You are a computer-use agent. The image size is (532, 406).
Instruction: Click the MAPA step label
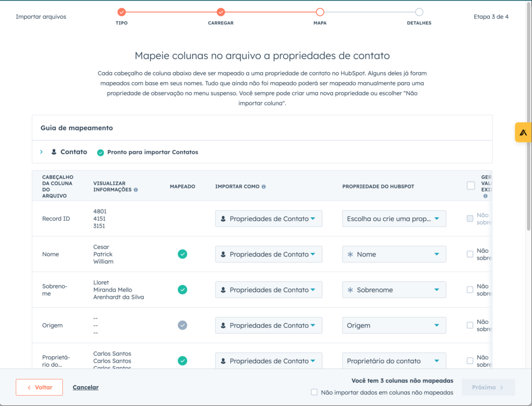320,23
